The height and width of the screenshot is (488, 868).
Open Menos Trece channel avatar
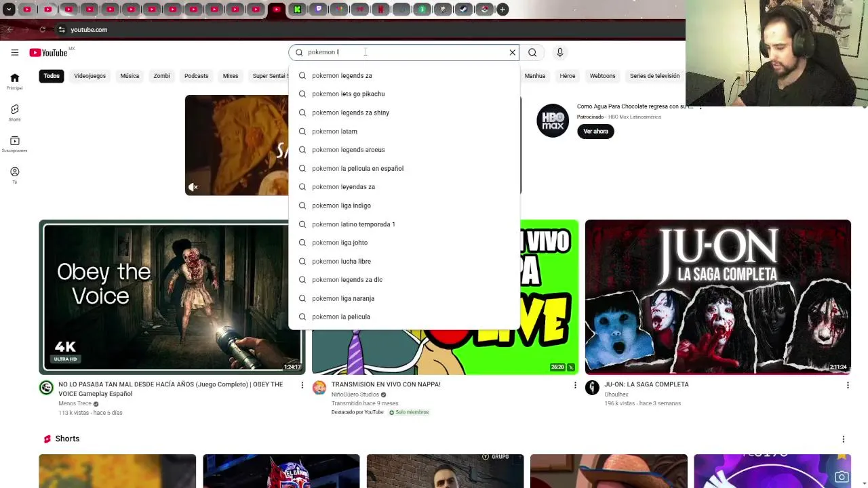[x=46, y=388]
